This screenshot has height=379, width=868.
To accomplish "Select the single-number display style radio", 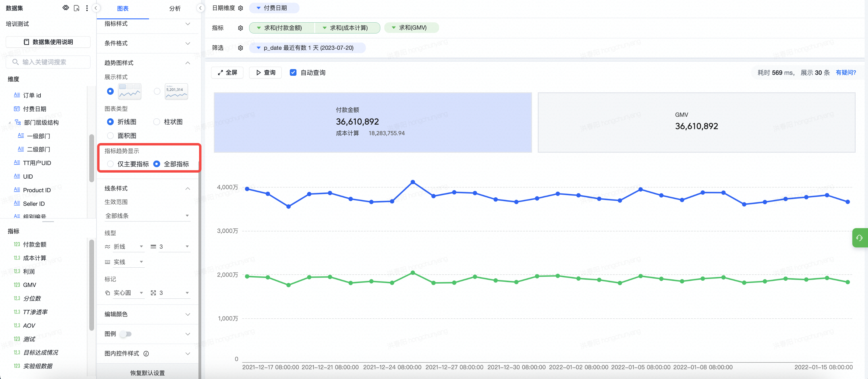I will click(x=157, y=91).
